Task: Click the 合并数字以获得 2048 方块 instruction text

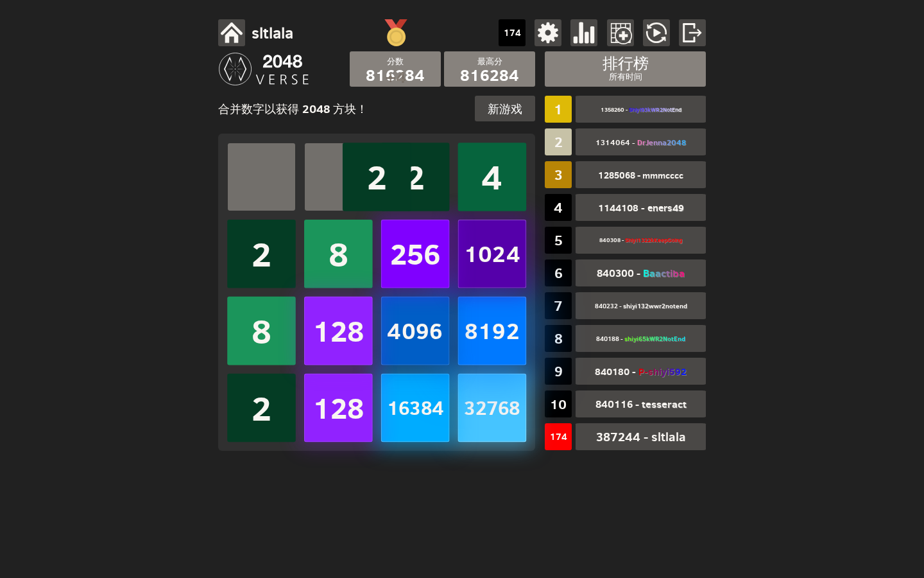Action: (292, 109)
